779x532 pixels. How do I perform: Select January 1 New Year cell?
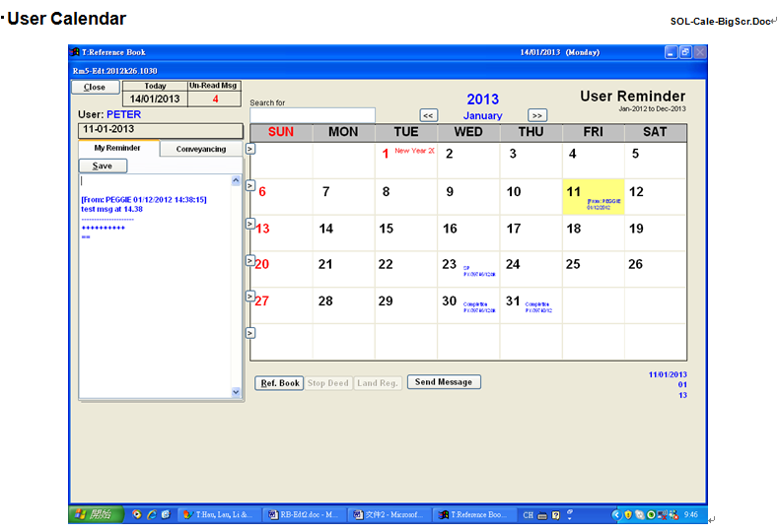coord(406,160)
